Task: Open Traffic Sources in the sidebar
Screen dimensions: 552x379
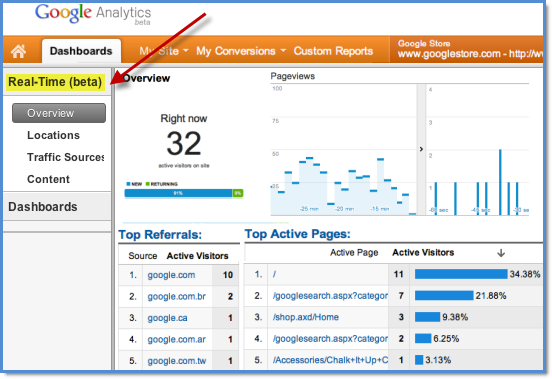Action: [x=65, y=157]
